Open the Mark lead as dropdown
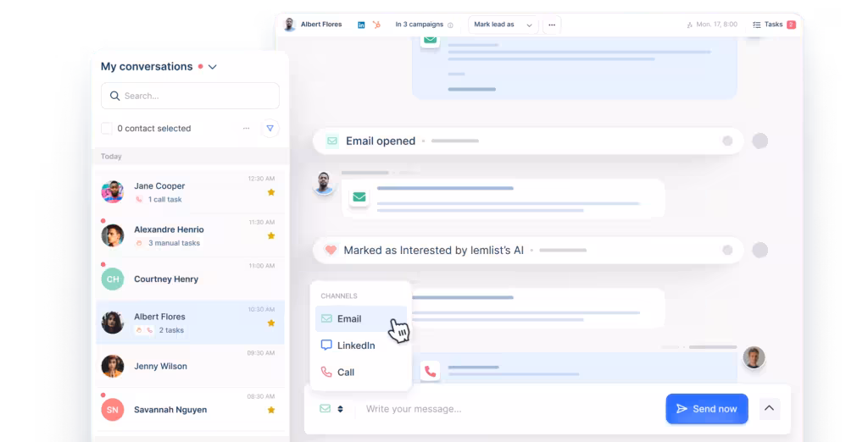The height and width of the screenshot is (442, 868). [503, 25]
